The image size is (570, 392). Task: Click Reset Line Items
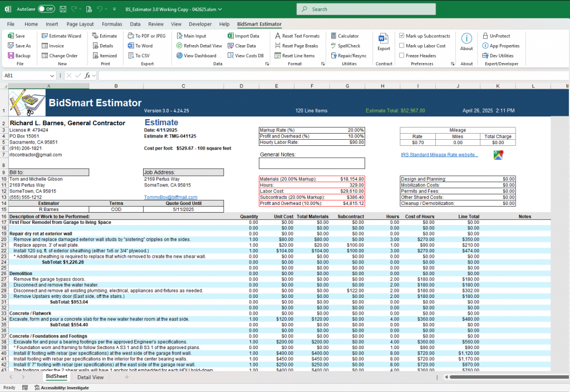(x=294, y=56)
